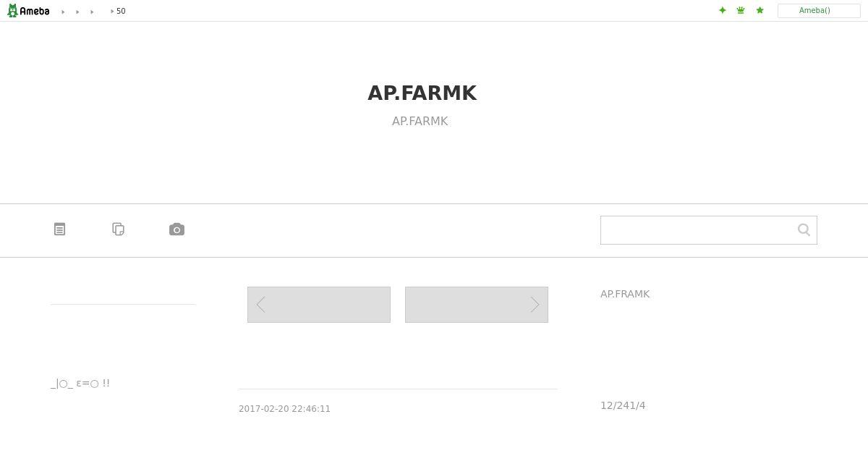
Task: Click the arrow immediately right of Ameba logo
Action: (x=63, y=12)
